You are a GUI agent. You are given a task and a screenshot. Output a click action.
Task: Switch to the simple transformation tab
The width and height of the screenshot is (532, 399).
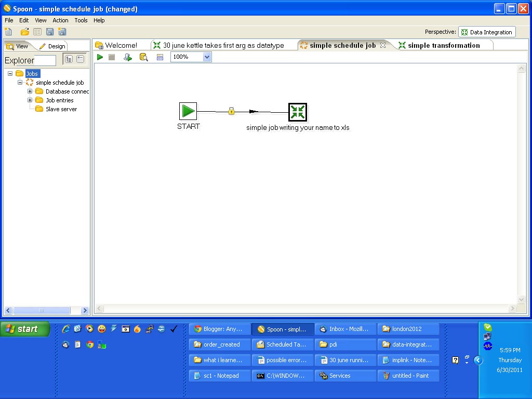click(x=445, y=45)
